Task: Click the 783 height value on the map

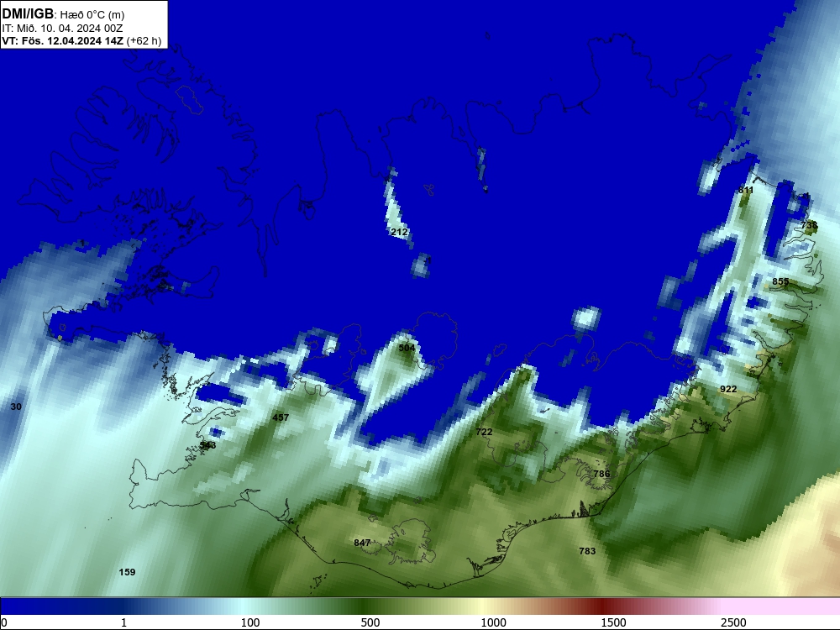Action: (587, 551)
